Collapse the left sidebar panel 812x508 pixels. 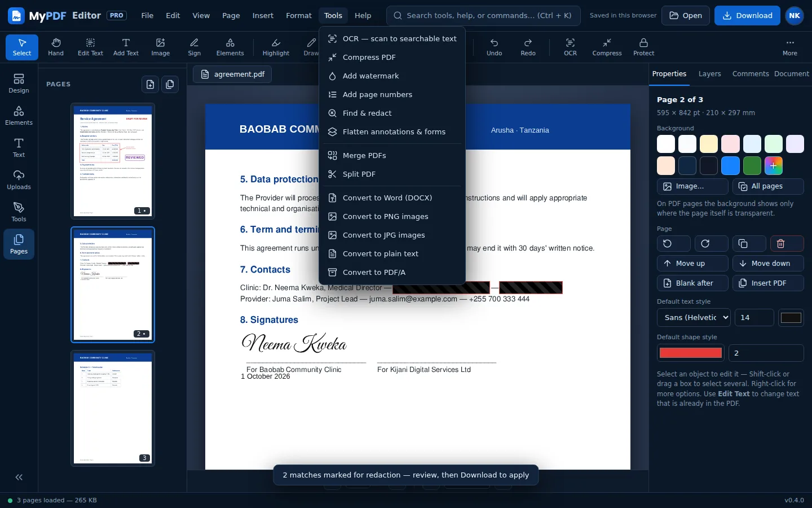(x=19, y=477)
